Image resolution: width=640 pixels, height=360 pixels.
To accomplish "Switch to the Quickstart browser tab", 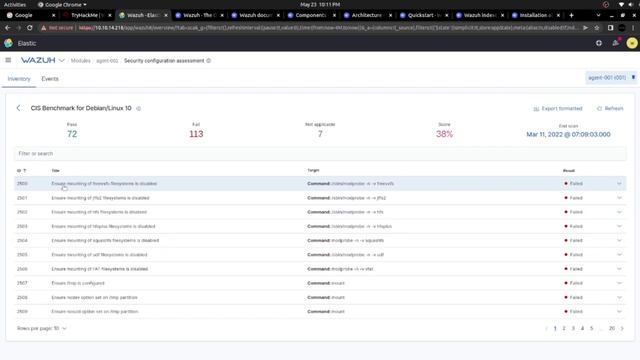I will (423, 15).
